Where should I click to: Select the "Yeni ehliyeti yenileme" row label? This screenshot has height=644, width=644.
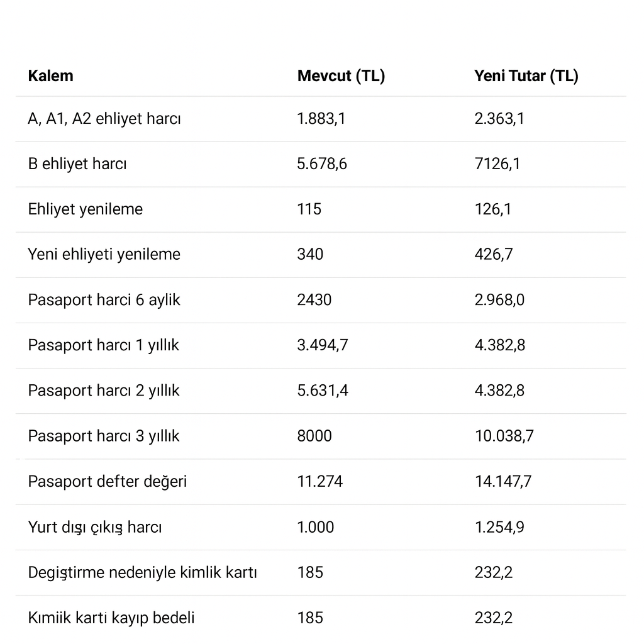tap(104, 255)
